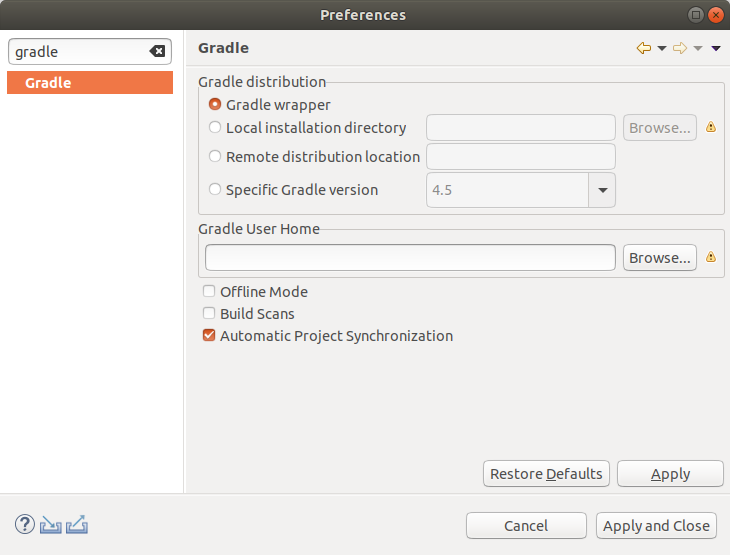Open the Gradle version 4.5 dropdown
Screen dimensions: 730x555
pos(602,190)
